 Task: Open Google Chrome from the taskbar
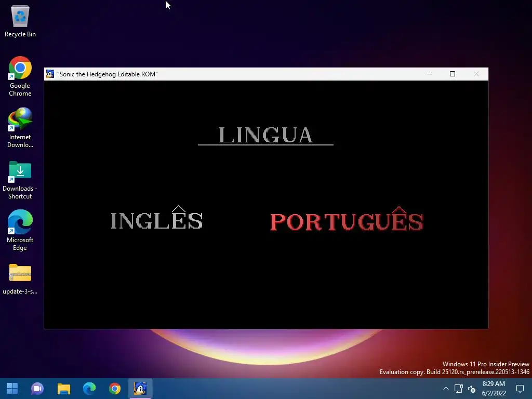click(115, 389)
